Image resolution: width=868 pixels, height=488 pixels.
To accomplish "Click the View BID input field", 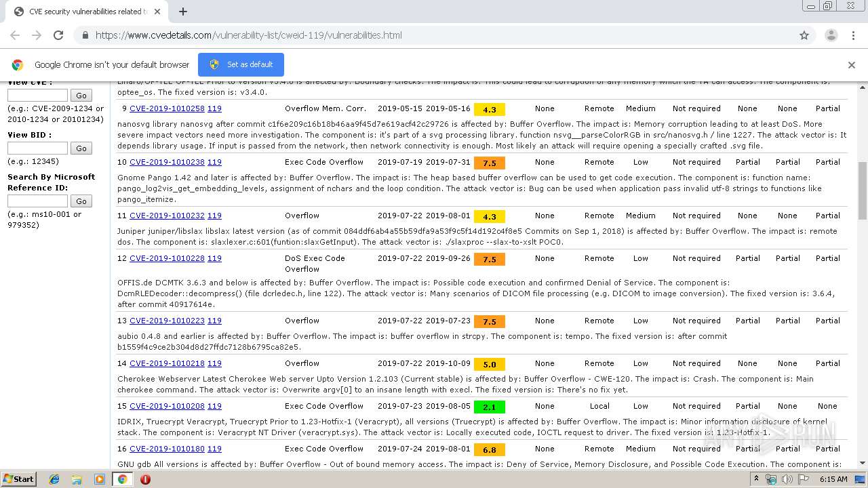I will (x=37, y=148).
